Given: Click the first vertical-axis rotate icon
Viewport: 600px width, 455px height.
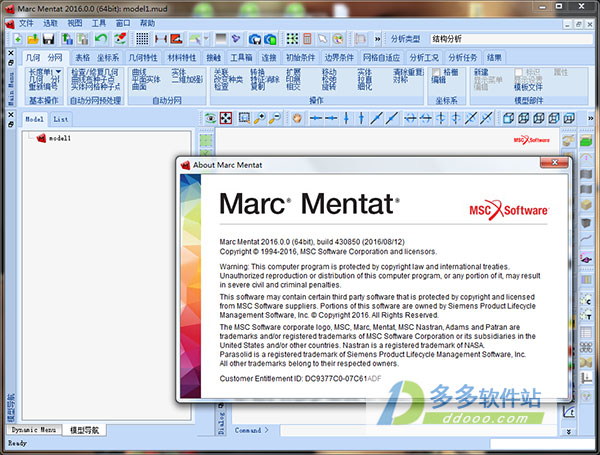Looking at the screenshot, I should coord(441,118).
